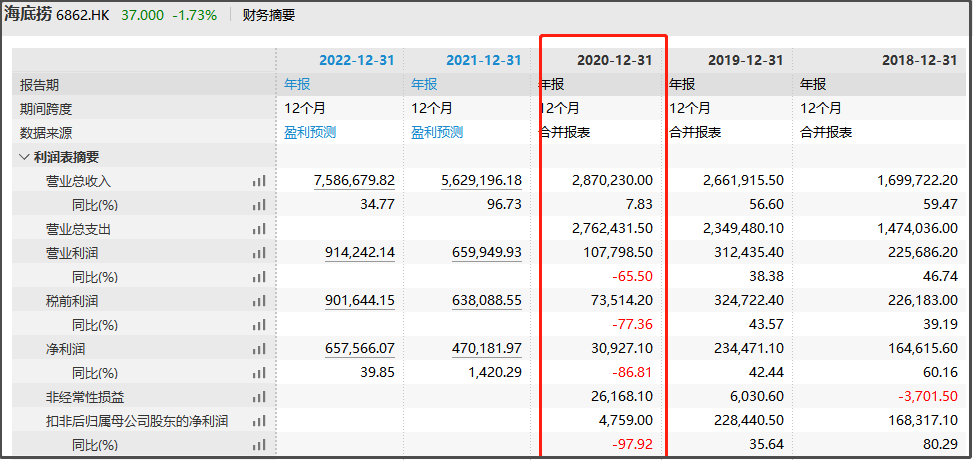The width and height of the screenshot is (973, 460).
Task: Open chart icon for 营业总收入 同比(%) row
Action: coord(259,205)
